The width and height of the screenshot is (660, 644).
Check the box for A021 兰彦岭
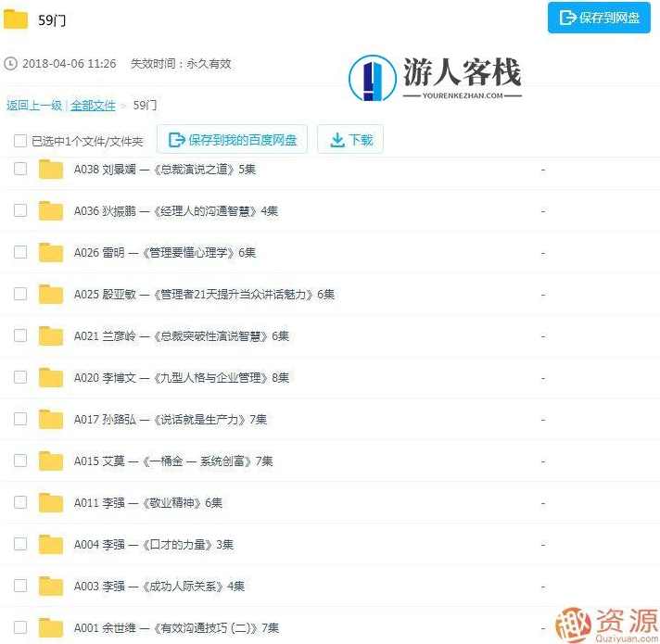(20, 335)
